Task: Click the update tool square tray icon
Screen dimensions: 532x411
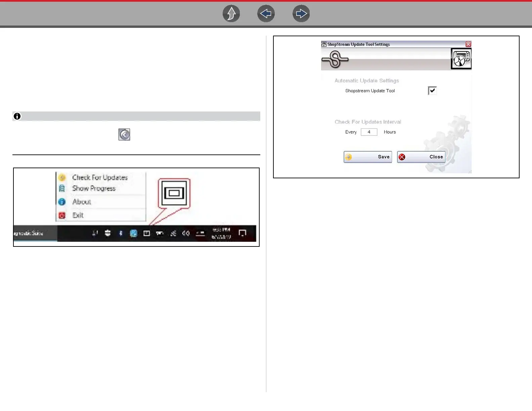Action: 147,233
